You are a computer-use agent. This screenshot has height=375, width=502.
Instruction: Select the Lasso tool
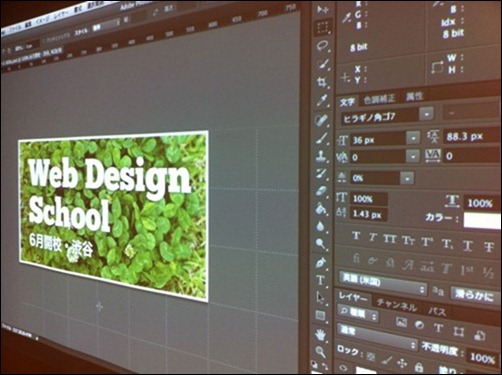click(322, 46)
